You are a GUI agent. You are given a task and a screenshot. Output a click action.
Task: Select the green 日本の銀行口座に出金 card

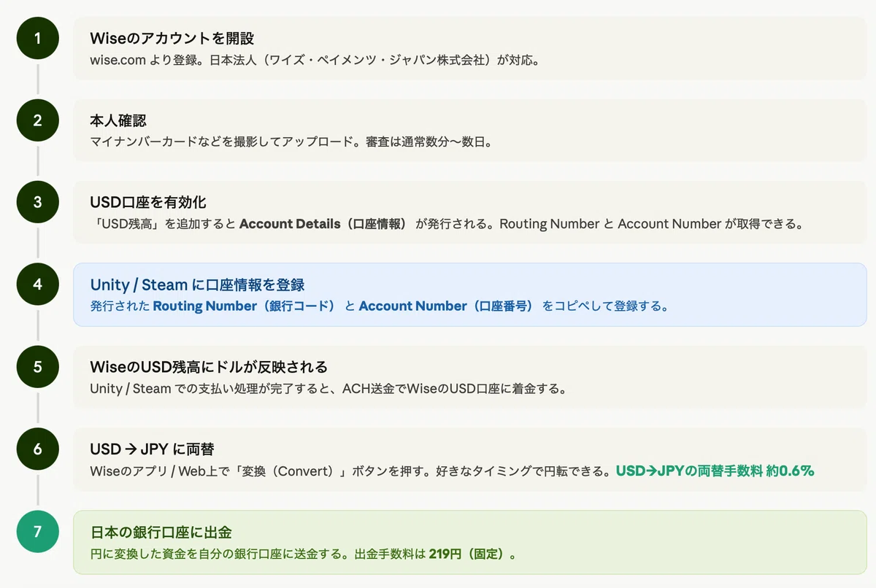(x=469, y=541)
